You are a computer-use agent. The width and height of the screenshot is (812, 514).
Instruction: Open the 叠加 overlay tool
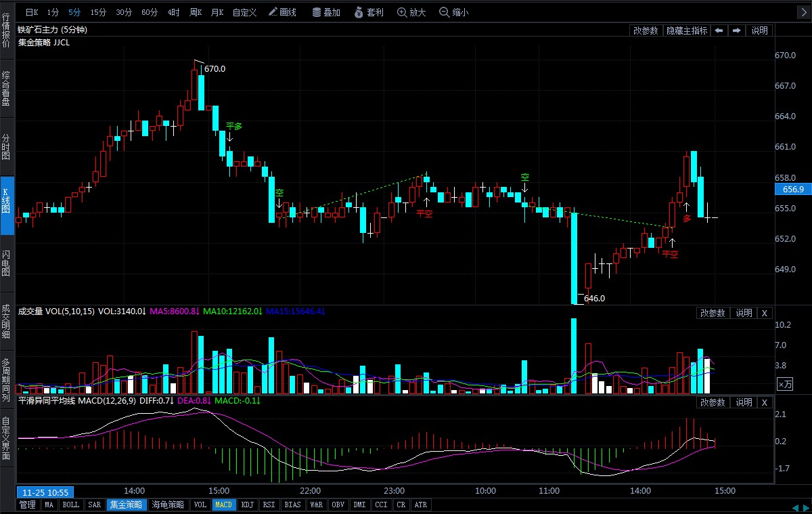[325, 12]
